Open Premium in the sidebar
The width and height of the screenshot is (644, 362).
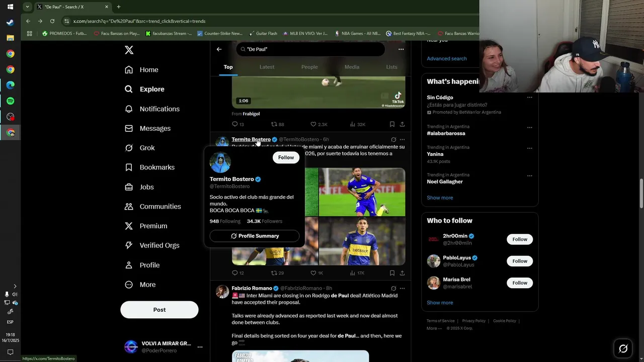coord(146,226)
